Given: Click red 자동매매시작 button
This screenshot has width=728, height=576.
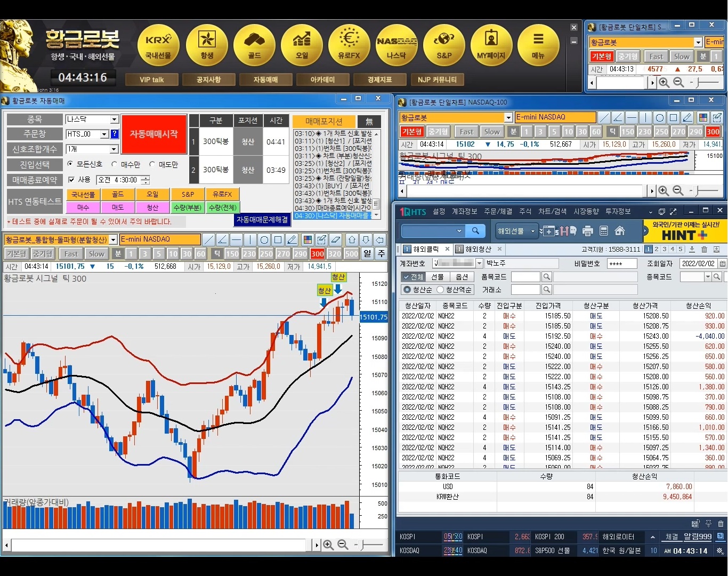Looking at the screenshot, I should [x=154, y=134].
